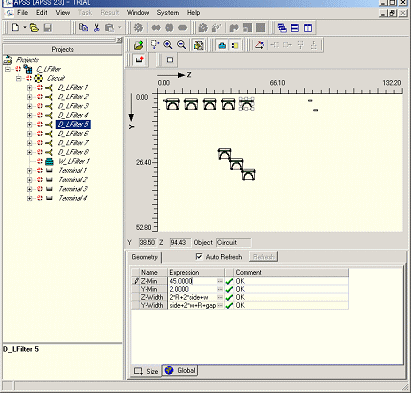Click the Expression column header
The height and width of the screenshot is (393, 411).
point(195,272)
